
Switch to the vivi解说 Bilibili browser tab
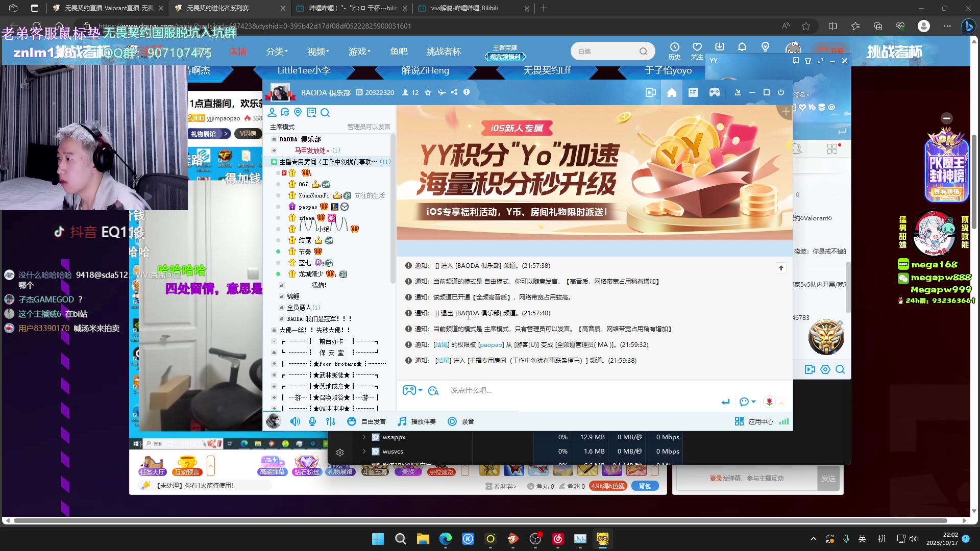click(x=474, y=8)
